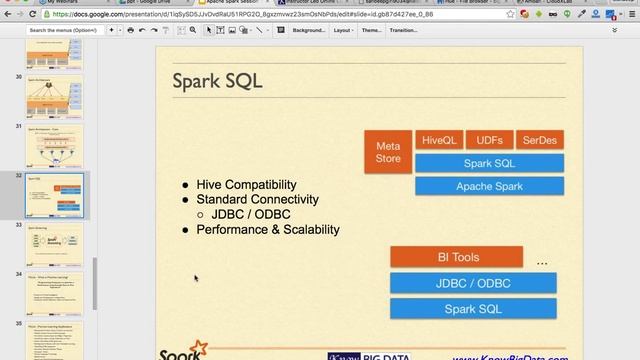The width and height of the screenshot is (640, 360).
Task: Click the filmstrip vertical scrollbar
Action: coord(95,283)
